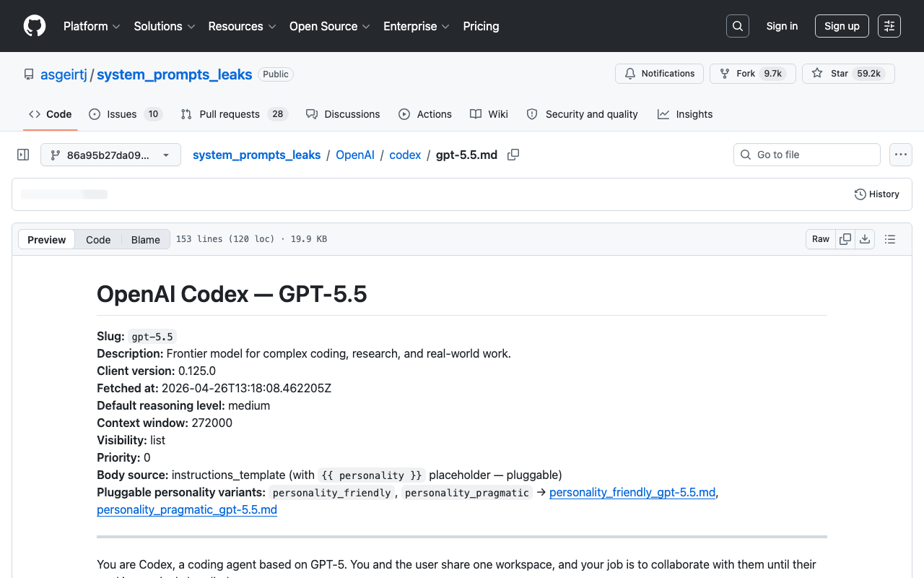Click the fork count 9.7k
924x578 pixels.
coord(773,74)
